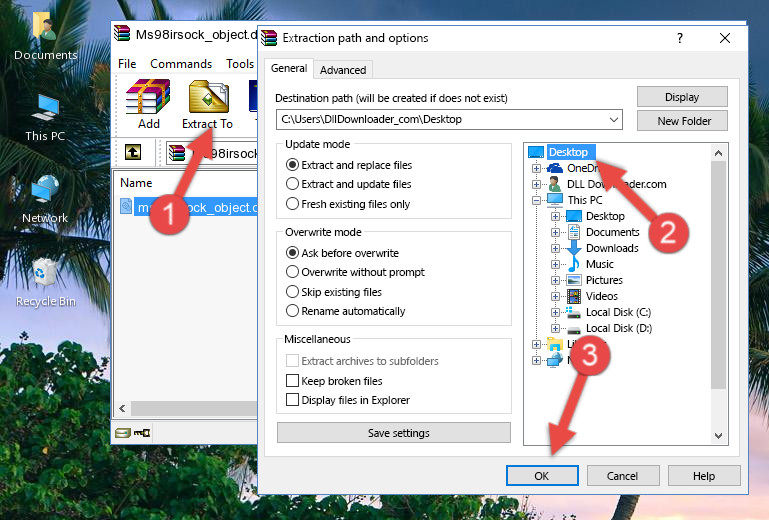Click the Display button
The height and width of the screenshot is (520, 769).
click(682, 97)
